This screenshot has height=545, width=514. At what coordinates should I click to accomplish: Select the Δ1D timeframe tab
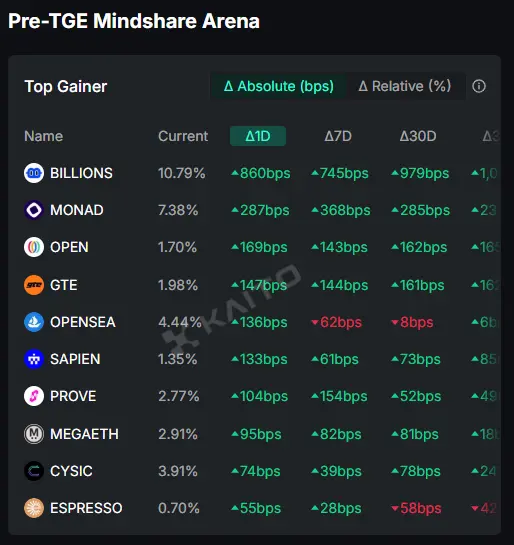click(258, 136)
